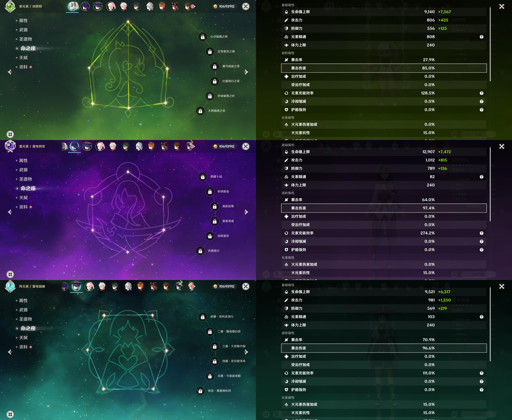This screenshot has width=512, height=420.
Task: Click coin icon beside 10693912 in 雷电将军 panel
Action: pyautogui.click(x=215, y=146)
